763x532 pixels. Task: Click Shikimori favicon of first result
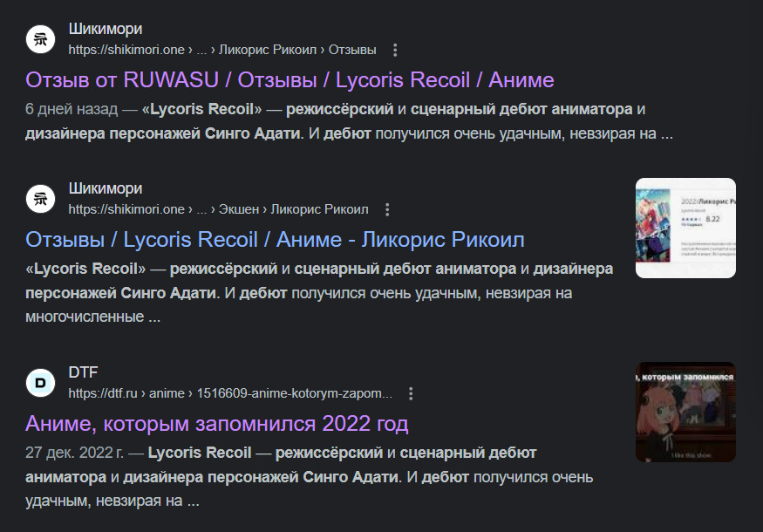(40, 39)
